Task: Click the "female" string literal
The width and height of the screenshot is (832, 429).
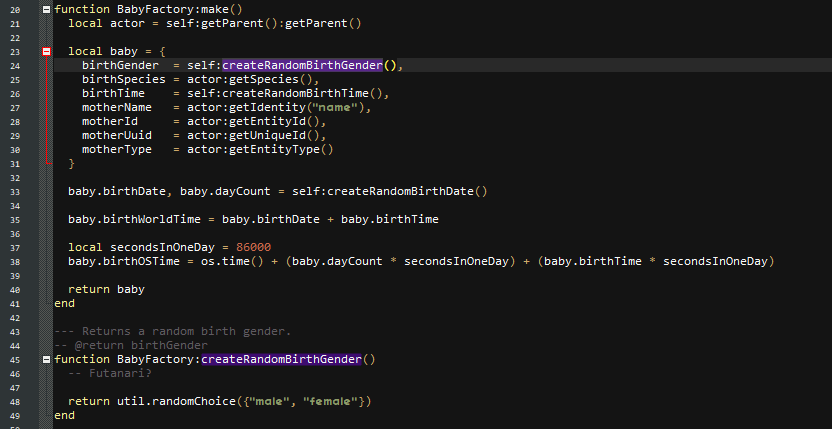Action: [331, 401]
